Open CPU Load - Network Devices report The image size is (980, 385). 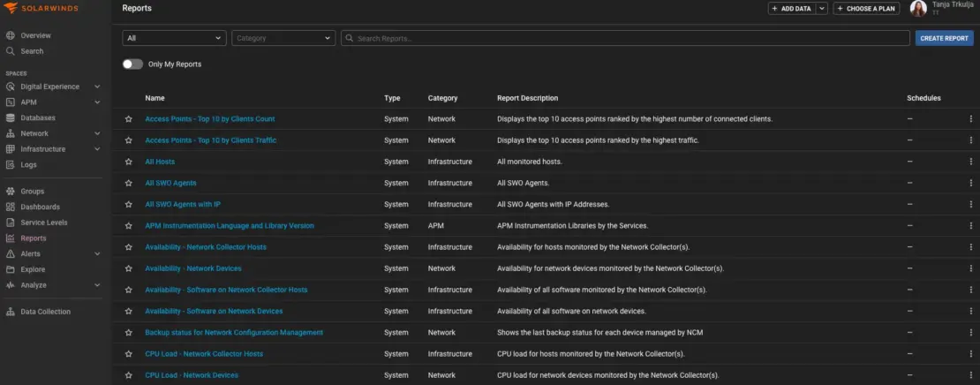pyautogui.click(x=192, y=375)
